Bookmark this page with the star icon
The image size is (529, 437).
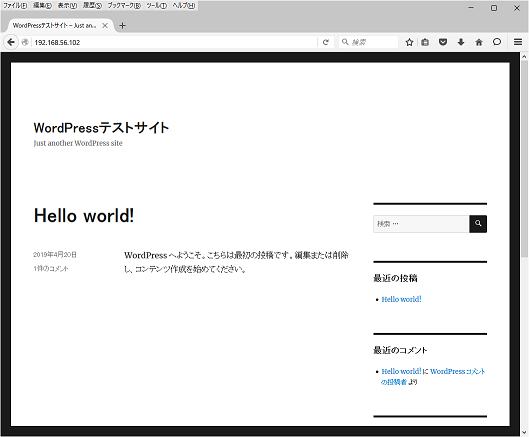pyautogui.click(x=409, y=42)
